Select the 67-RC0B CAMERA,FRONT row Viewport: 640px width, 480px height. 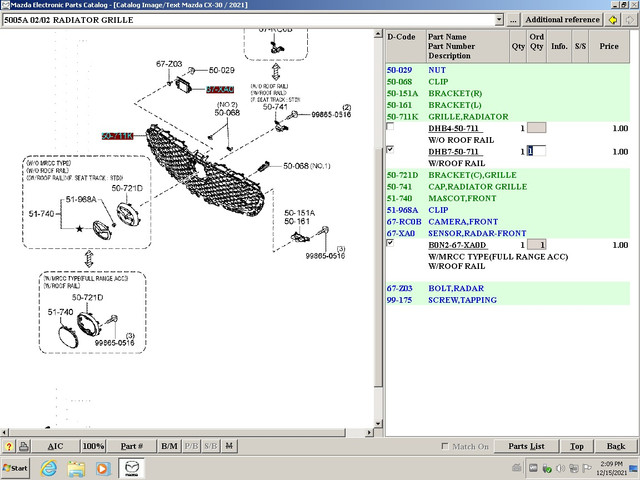pyautogui.click(x=507, y=222)
